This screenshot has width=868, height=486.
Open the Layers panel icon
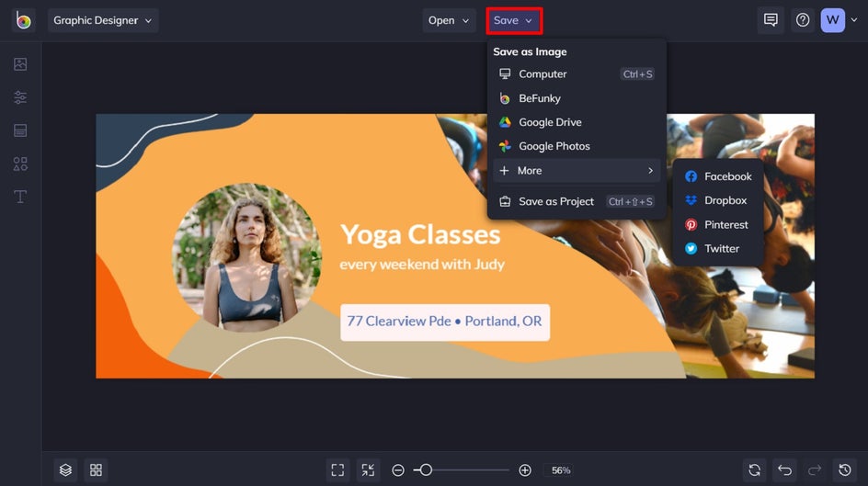tap(65, 470)
